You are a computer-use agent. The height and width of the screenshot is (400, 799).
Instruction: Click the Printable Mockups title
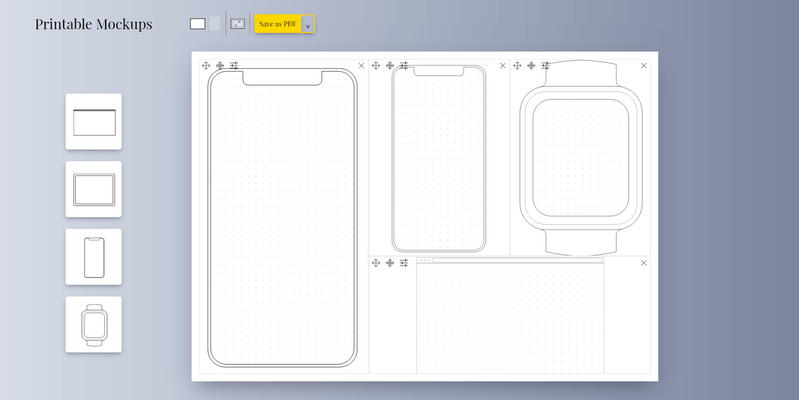click(94, 24)
